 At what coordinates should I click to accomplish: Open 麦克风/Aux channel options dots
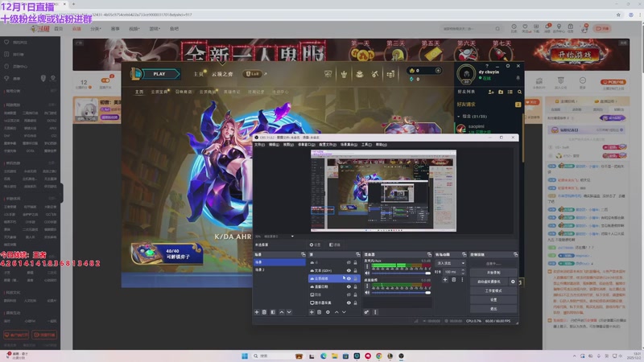point(367,267)
